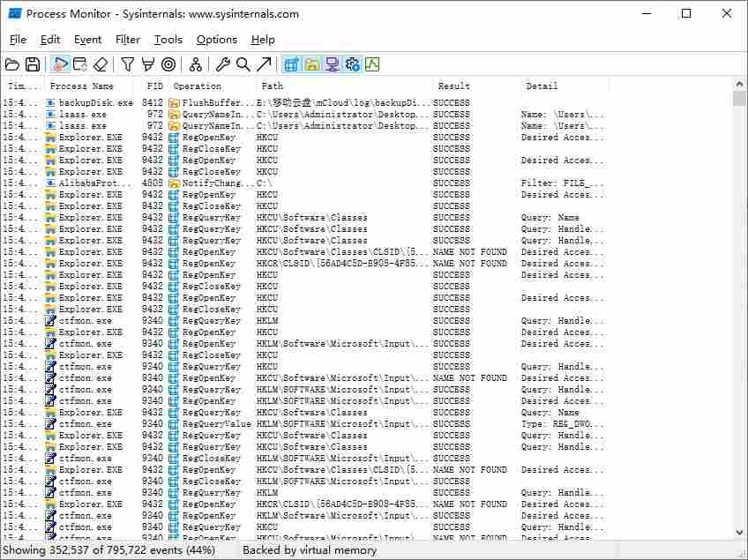Sort by the Process Name column header
The image size is (748, 560).
(89, 86)
